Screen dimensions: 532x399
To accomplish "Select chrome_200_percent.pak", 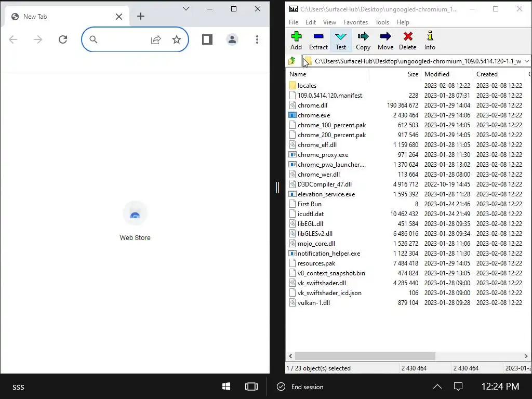I will click(331, 135).
